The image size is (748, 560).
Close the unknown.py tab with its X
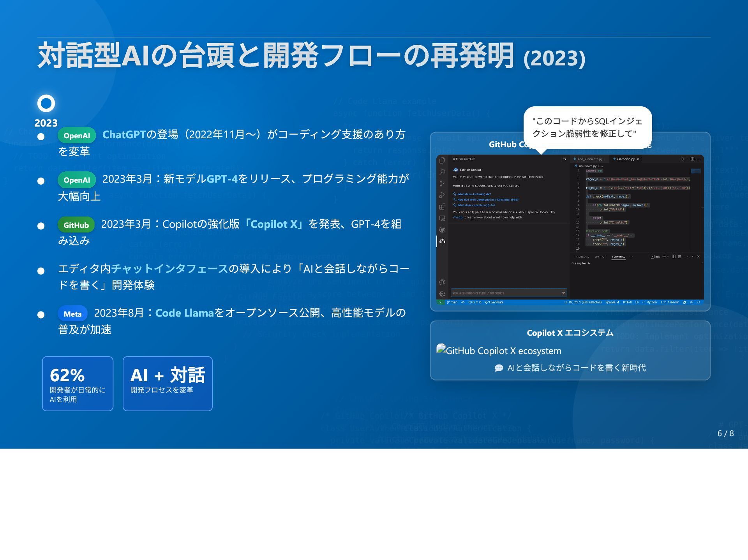638,159
